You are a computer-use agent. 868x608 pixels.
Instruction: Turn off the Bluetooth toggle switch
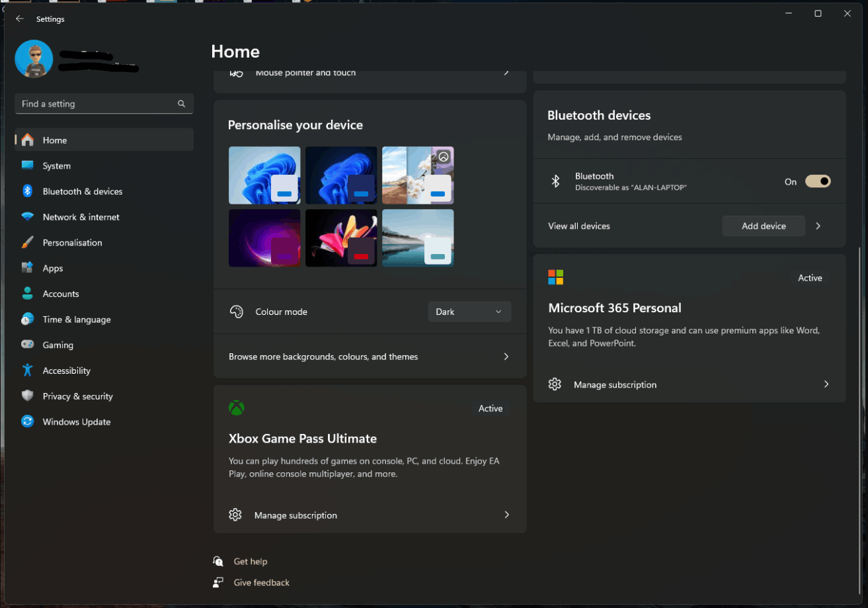pyautogui.click(x=818, y=181)
